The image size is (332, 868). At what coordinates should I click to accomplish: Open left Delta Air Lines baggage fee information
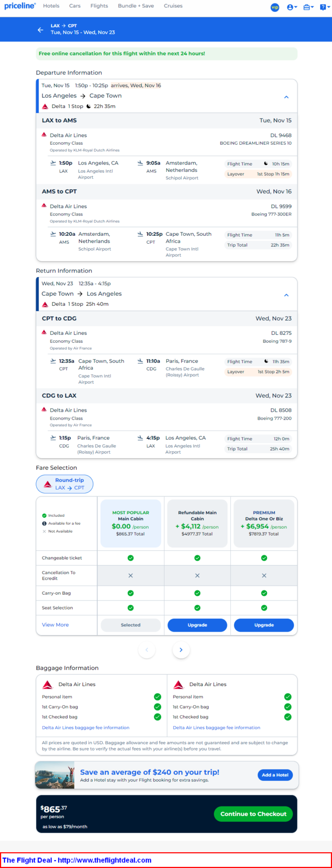coord(86,728)
